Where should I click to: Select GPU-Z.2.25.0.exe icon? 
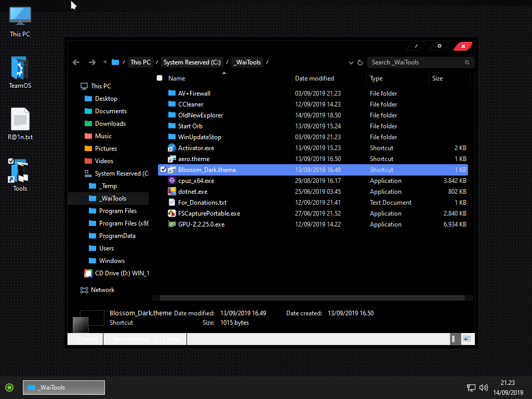pos(172,224)
